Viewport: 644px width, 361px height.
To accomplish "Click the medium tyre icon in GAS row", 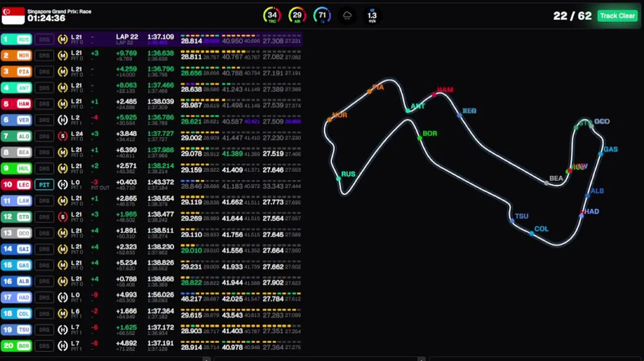I will coord(63,265).
